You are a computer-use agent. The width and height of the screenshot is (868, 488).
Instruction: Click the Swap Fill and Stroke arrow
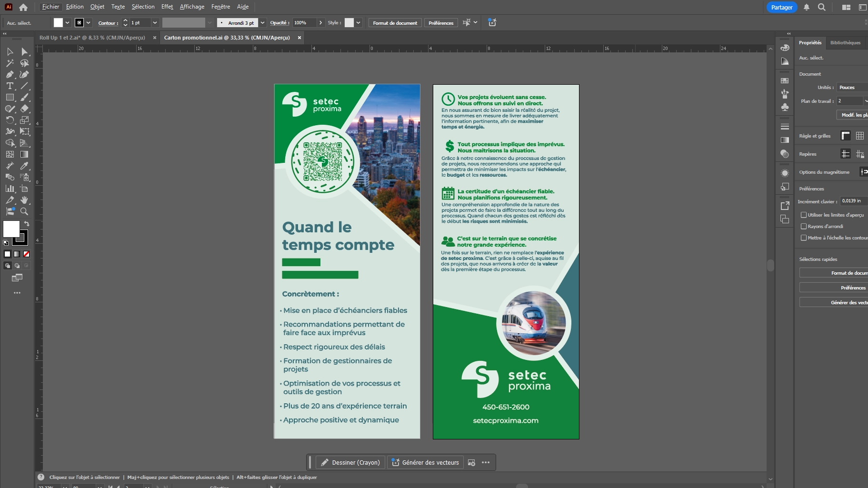pyautogui.click(x=27, y=224)
